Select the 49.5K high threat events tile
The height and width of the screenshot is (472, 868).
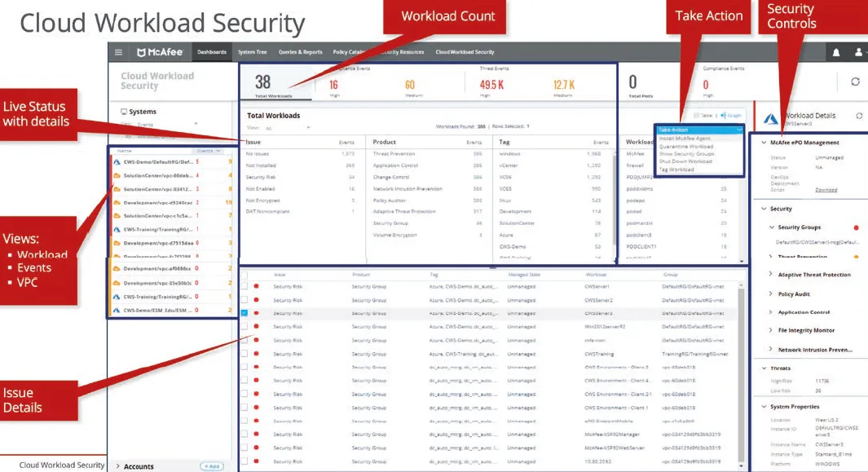pos(491,85)
